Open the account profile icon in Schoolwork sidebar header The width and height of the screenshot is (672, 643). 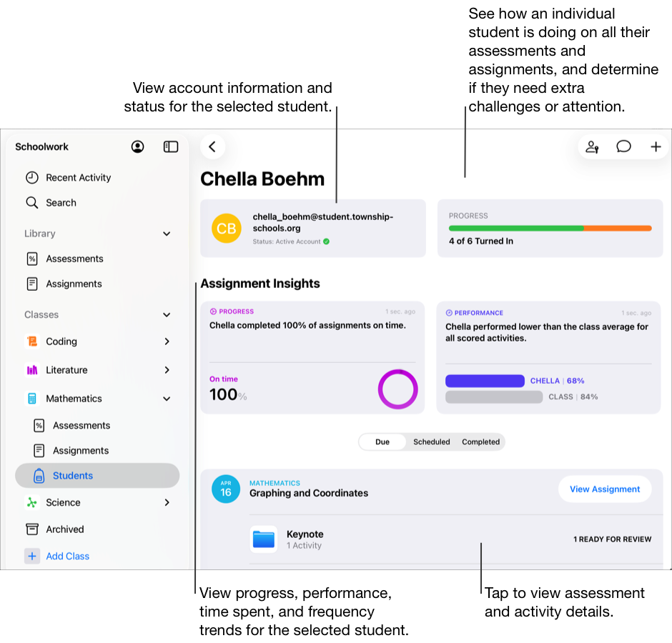pyautogui.click(x=137, y=146)
